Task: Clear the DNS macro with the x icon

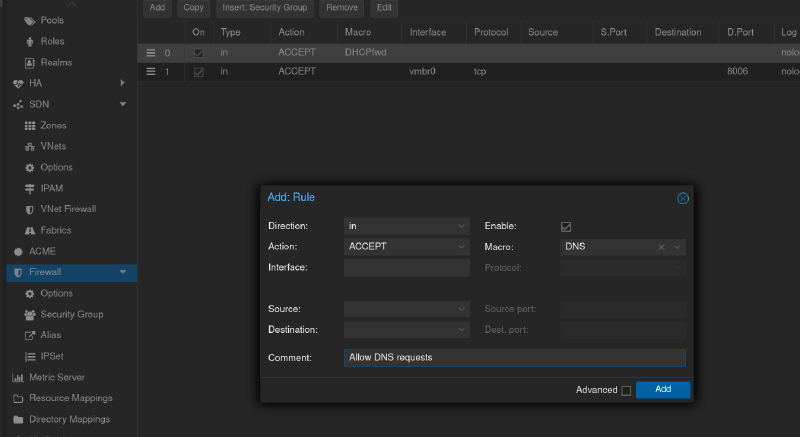Action: (661, 246)
